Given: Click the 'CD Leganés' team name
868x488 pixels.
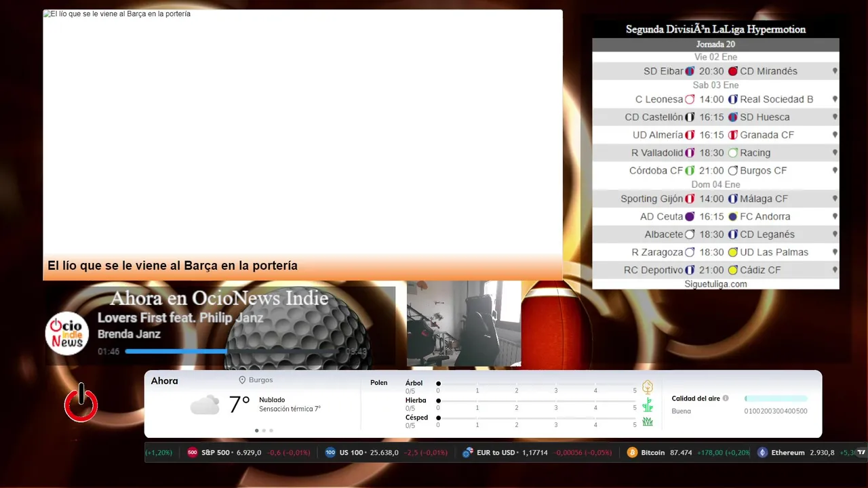Looking at the screenshot, I should pyautogui.click(x=767, y=235).
